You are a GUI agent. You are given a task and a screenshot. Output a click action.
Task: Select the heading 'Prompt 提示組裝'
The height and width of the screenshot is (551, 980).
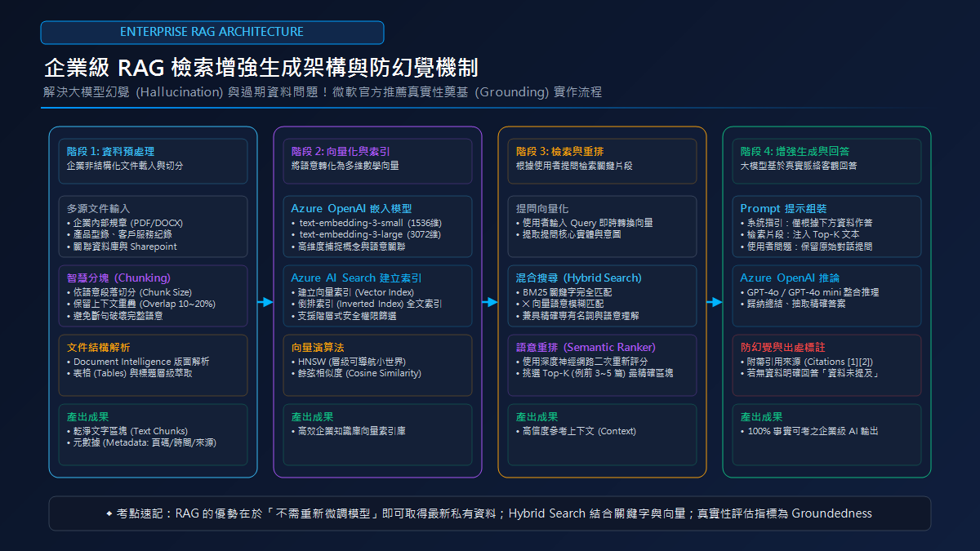pos(784,208)
